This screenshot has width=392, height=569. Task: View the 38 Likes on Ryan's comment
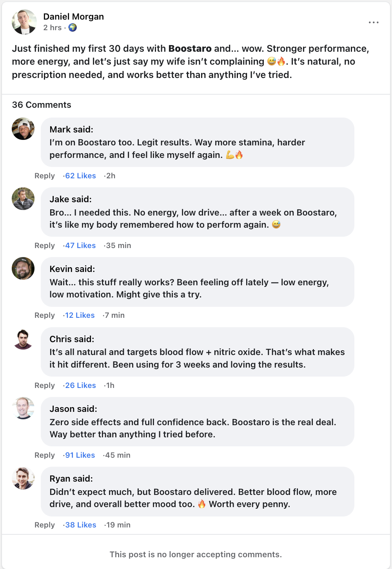[x=80, y=525]
